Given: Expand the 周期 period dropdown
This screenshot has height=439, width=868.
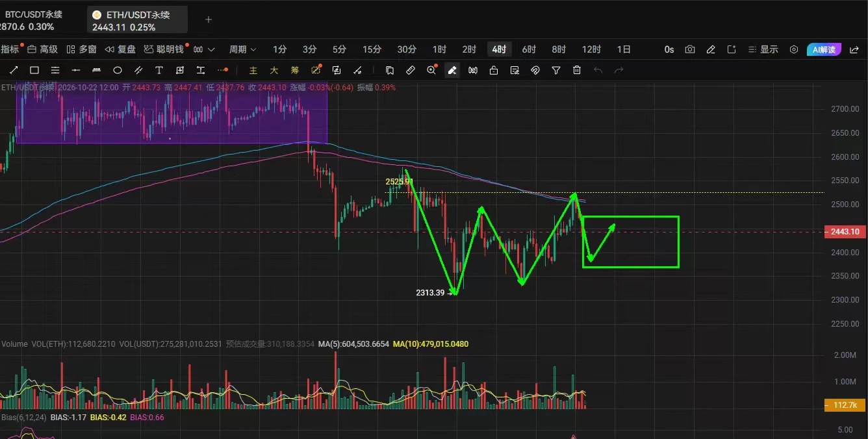Looking at the screenshot, I should [242, 49].
